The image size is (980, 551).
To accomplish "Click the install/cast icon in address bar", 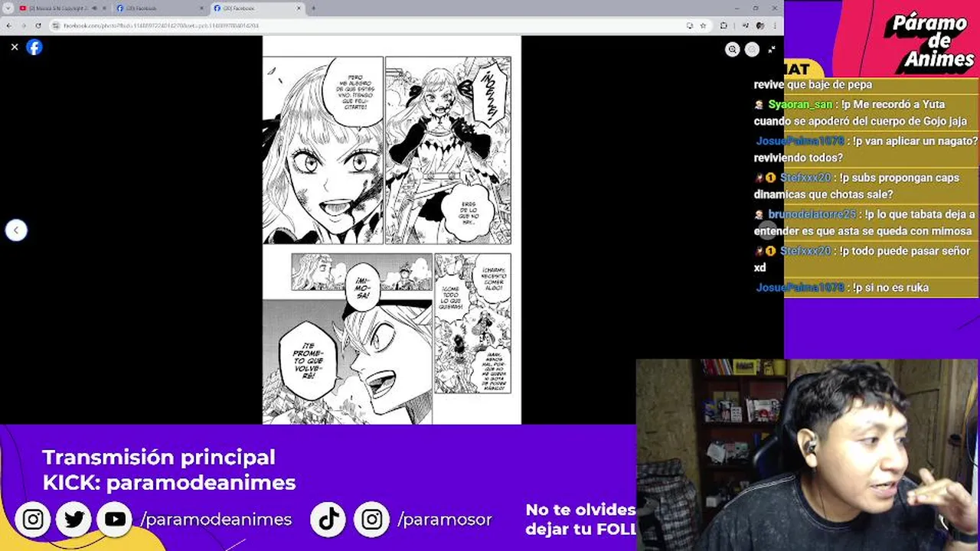I will [x=690, y=25].
